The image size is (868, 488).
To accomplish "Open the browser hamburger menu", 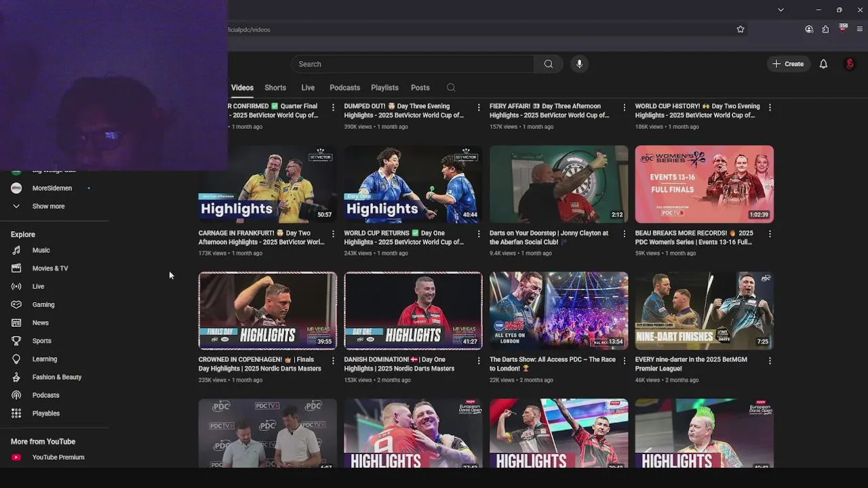I will (860, 29).
